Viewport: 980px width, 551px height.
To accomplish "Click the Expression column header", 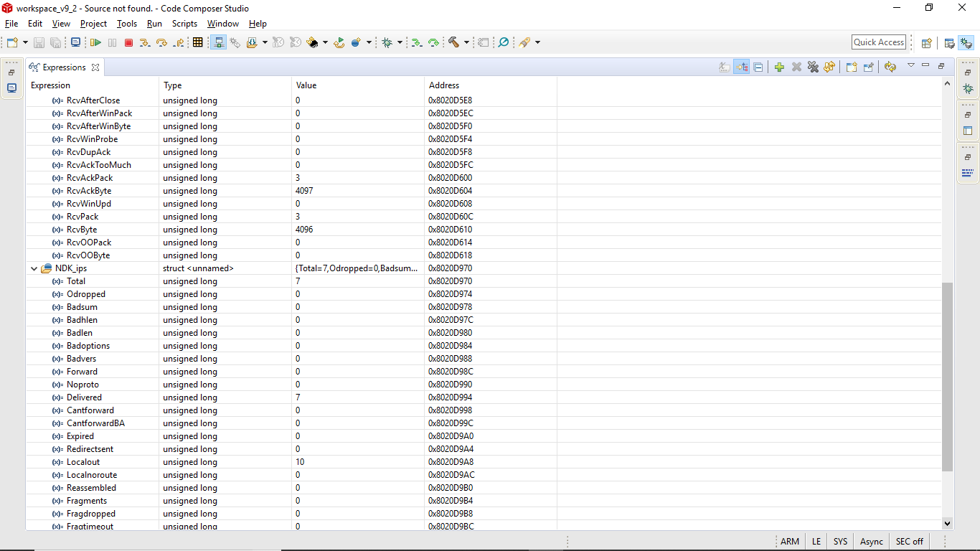I will [x=93, y=85].
